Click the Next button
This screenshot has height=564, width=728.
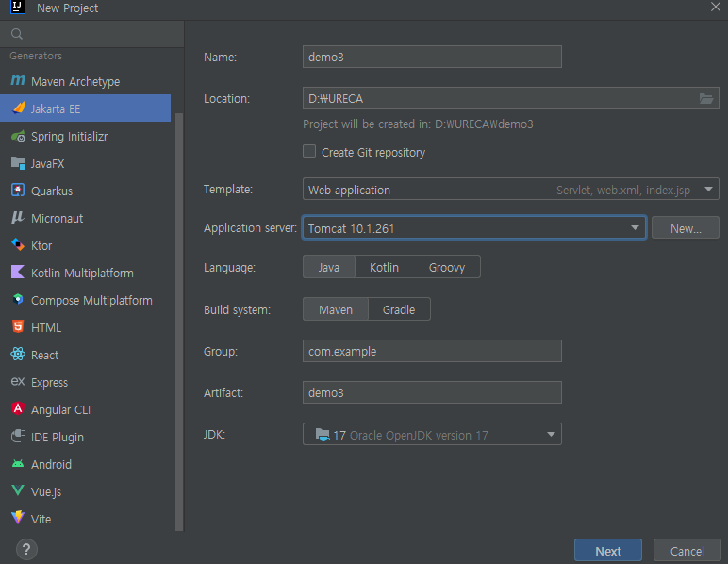tap(607, 551)
